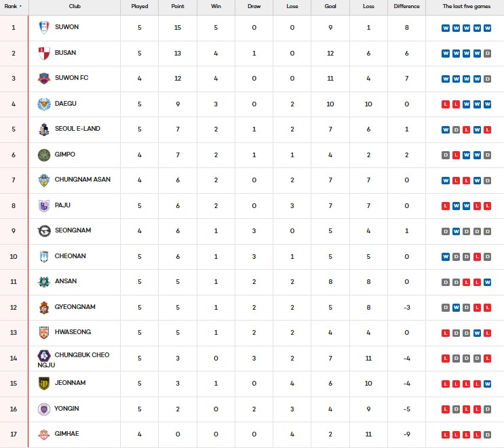Click the Daegu club crest icon
This screenshot has width=504, height=448.
point(44,104)
